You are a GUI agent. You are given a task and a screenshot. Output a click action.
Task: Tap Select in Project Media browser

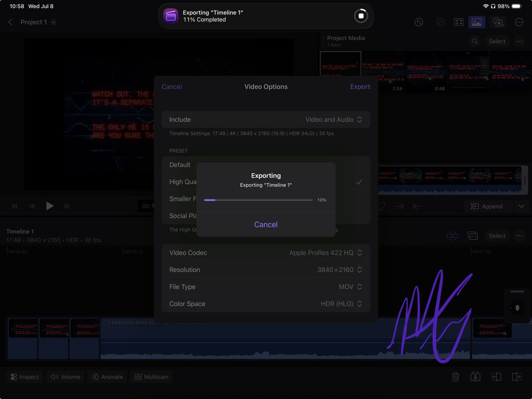click(497, 41)
